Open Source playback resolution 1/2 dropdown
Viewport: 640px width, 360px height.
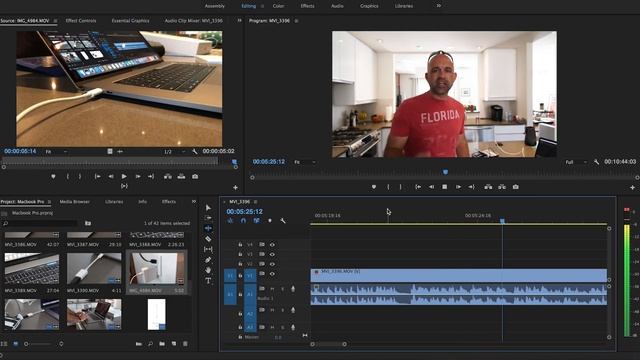[x=174, y=151]
